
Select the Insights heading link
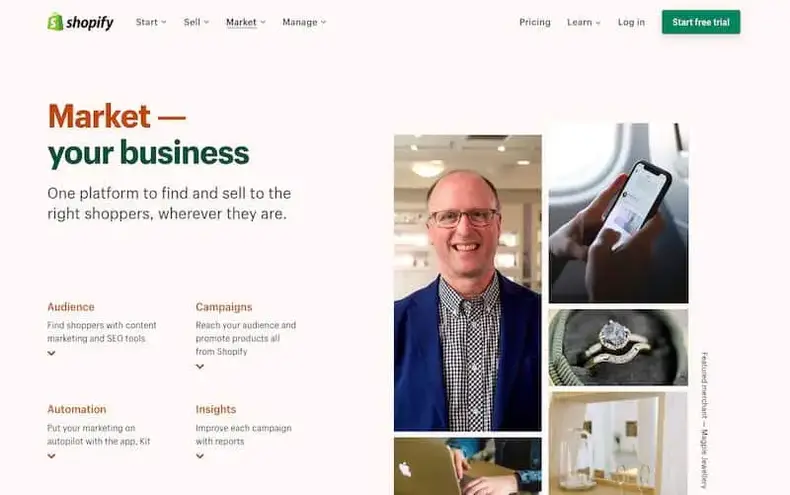tap(216, 409)
